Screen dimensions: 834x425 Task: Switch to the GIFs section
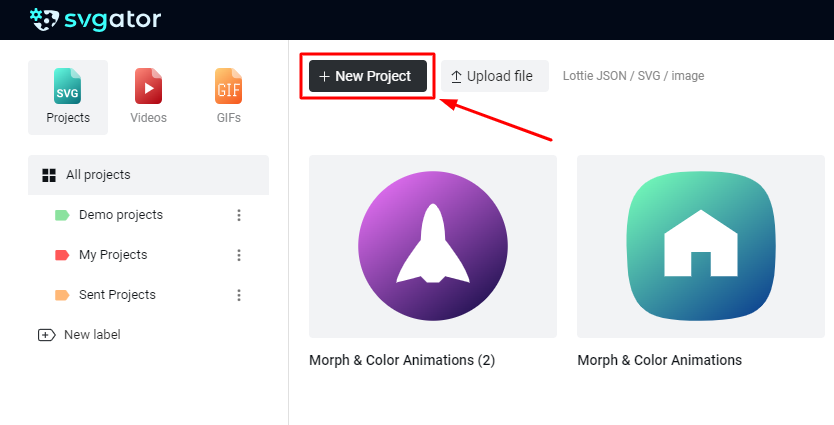(229, 97)
